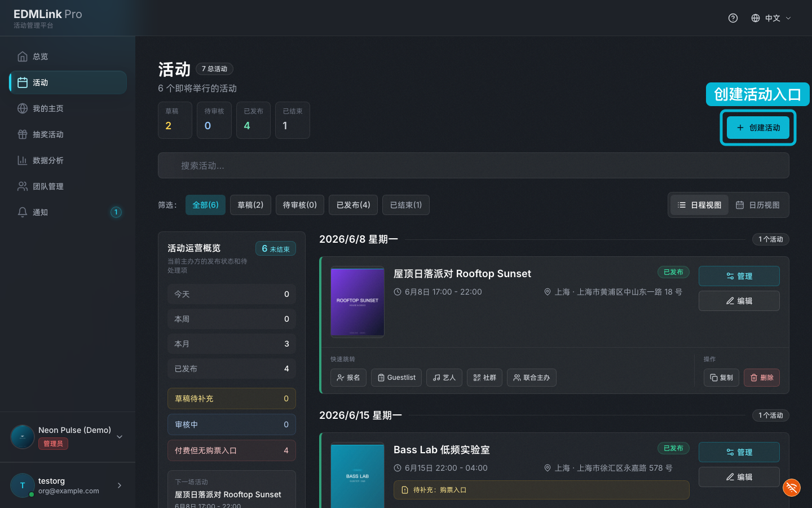
Task: Click 编辑 for Bass Lab event
Action: [739, 477]
